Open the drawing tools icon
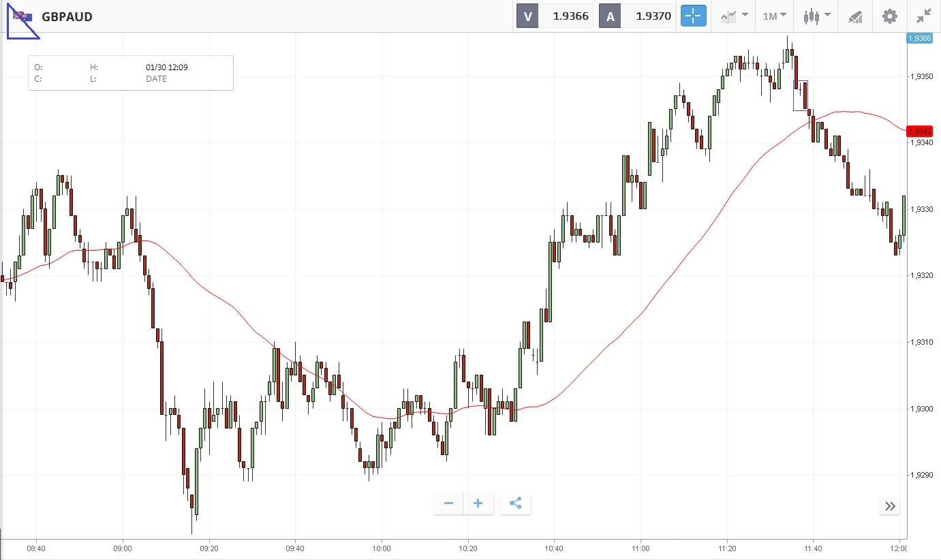Screen dimensions: 941x560 (855, 16)
